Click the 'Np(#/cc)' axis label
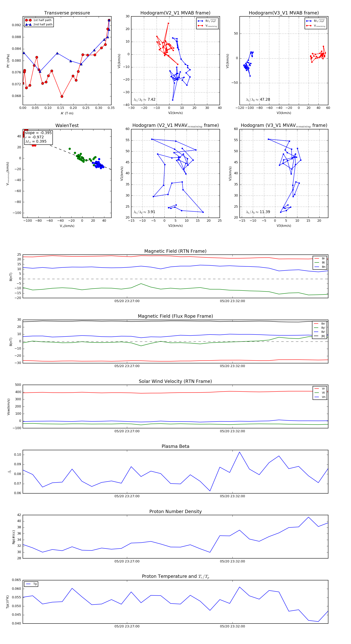 tap(13, 537)
